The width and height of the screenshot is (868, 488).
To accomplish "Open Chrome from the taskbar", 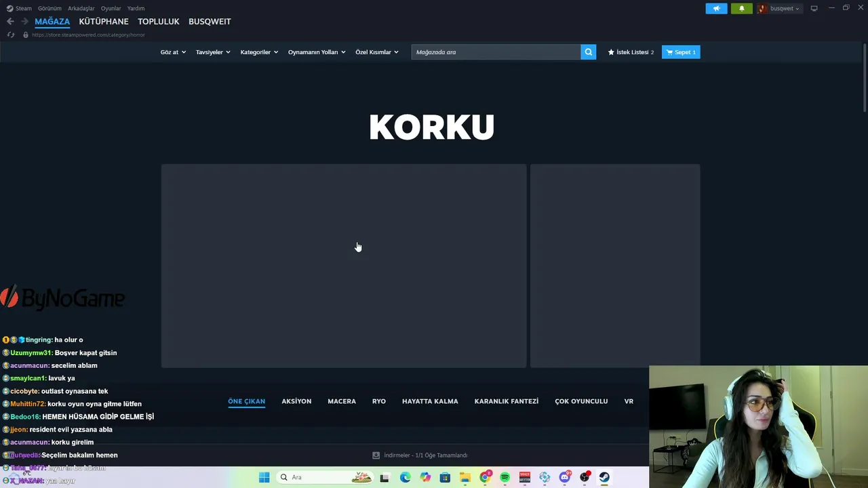I will coord(485,477).
